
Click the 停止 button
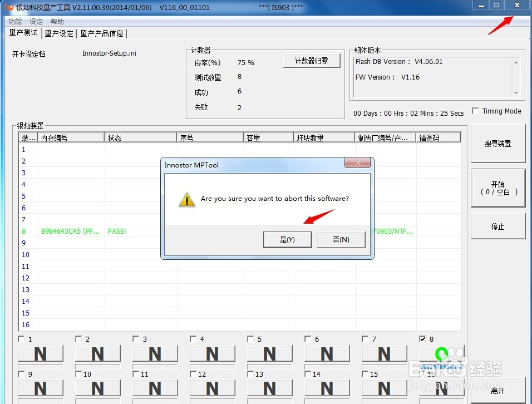(497, 226)
